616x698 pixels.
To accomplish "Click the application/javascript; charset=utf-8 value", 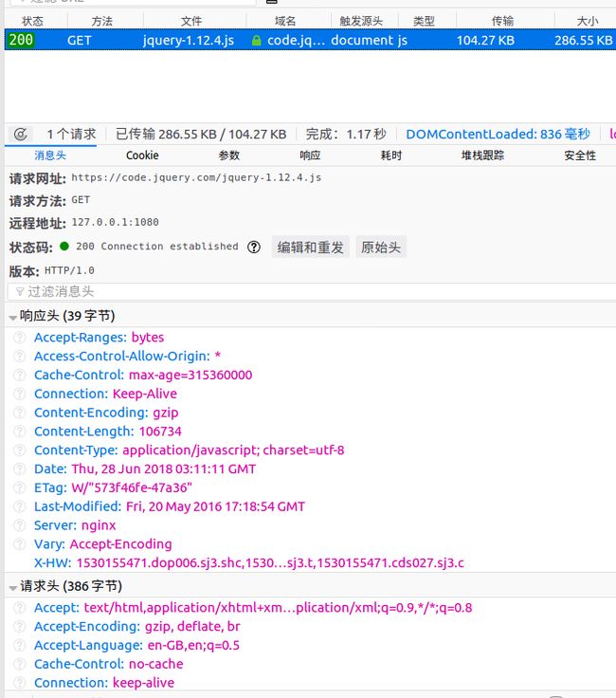I will pos(233,450).
